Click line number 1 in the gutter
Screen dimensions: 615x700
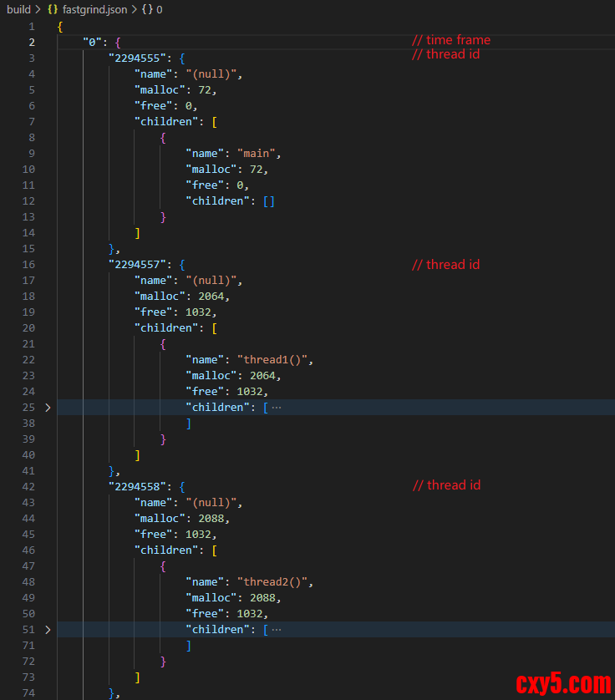(x=32, y=27)
